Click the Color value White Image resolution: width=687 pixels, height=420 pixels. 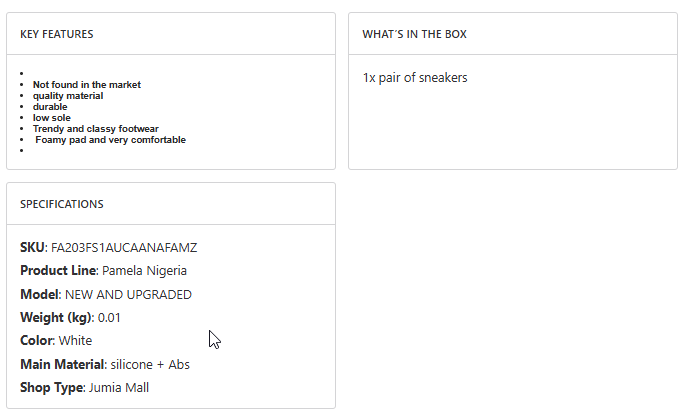(75, 341)
